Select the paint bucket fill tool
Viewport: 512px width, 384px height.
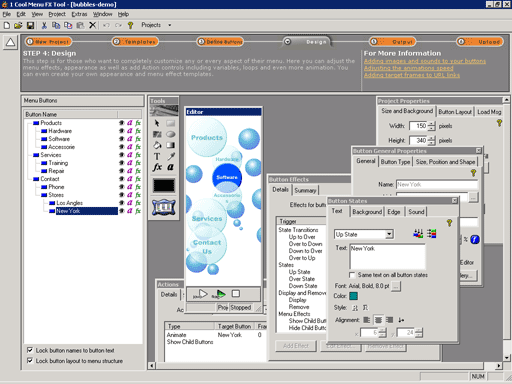[x=157, y=145]
